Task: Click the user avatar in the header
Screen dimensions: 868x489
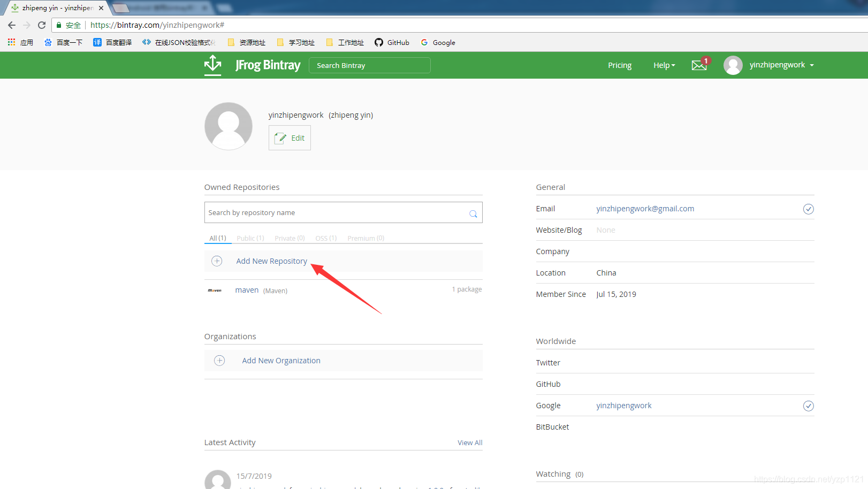Action: pos(733,65)
